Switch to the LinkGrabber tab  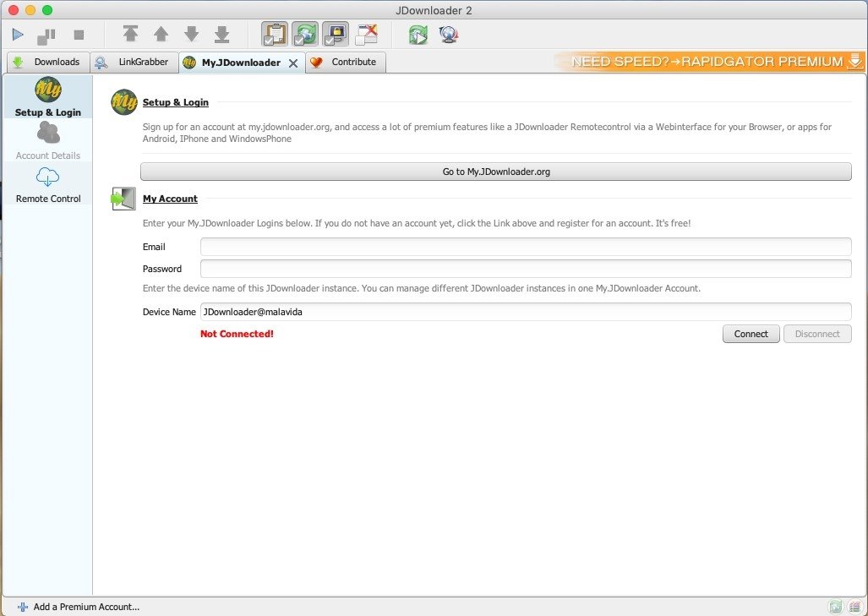[133, 62]
